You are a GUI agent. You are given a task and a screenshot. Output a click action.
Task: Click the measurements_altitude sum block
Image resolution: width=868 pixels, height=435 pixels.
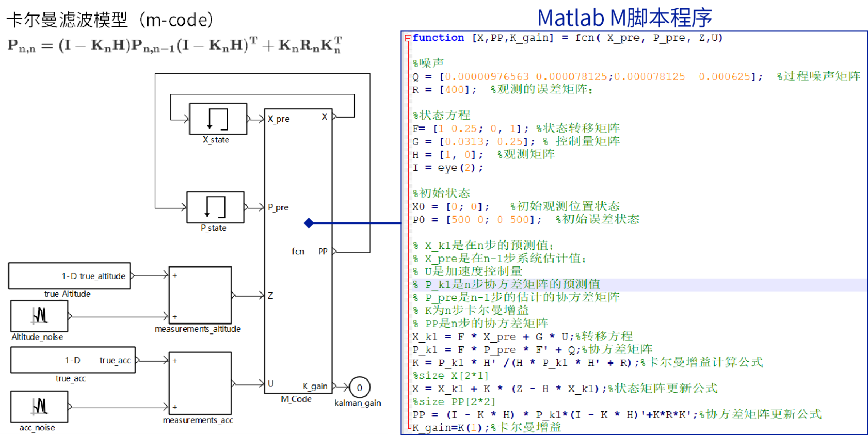(200, 295)
